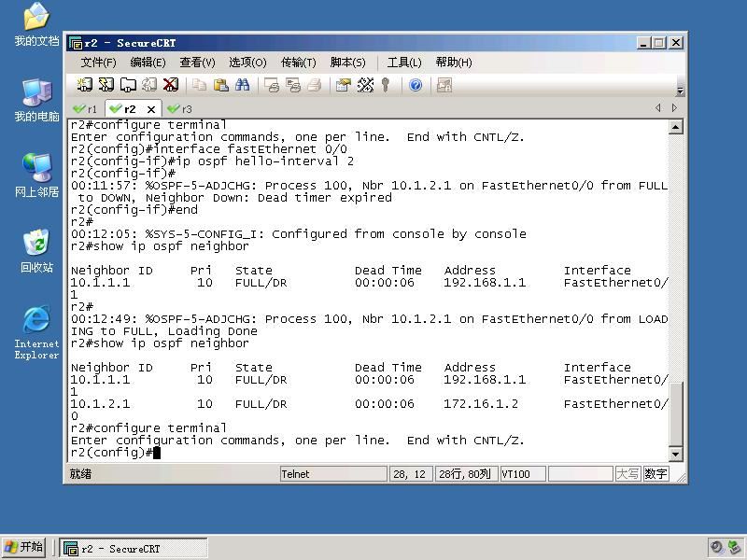Open the 帮助(H) menu
Viewport: 747px width, 560px height.
pyautogui.click(x=454, y=63)
